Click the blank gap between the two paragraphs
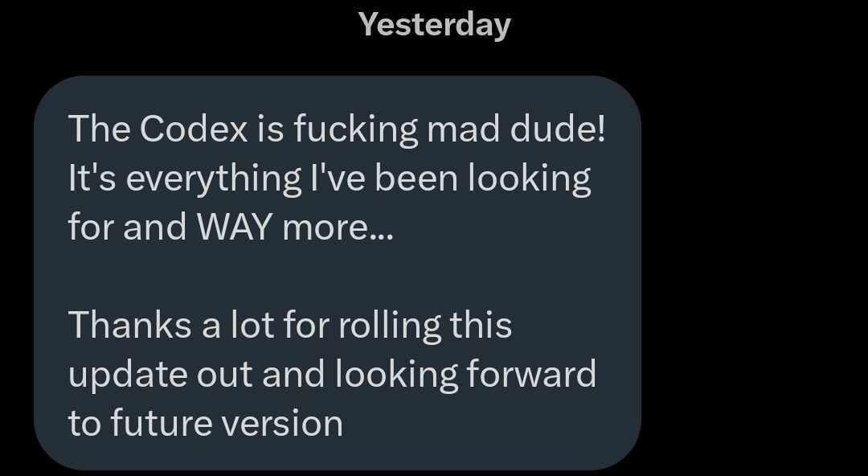Image resolution: width=868 pixels, height=476 pixels. tap(338, 276)
